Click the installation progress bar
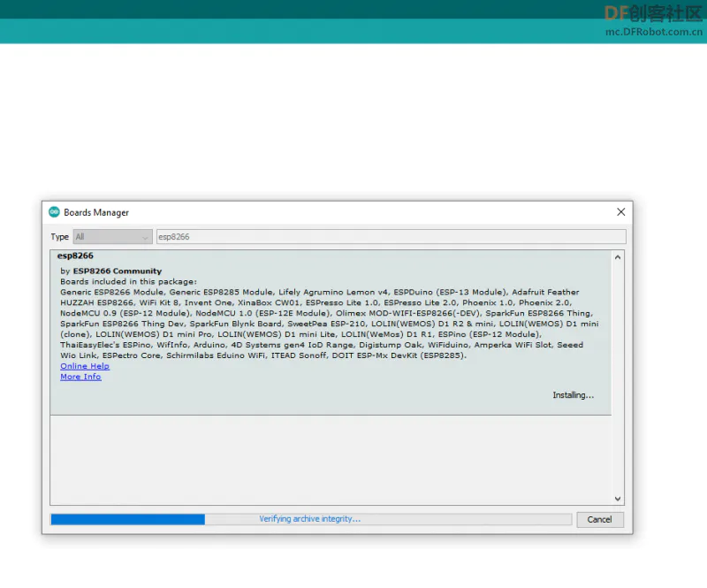Viewport: 707px width, 588px height. pos(311,519)
